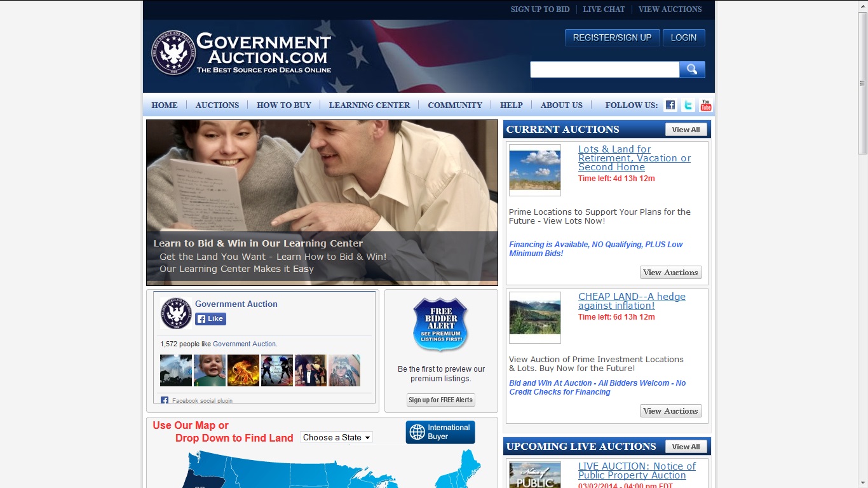The height and width of the screenshot is (488, 868).
Task: Open the HOW TO BUY section
Action: point(284,105)
